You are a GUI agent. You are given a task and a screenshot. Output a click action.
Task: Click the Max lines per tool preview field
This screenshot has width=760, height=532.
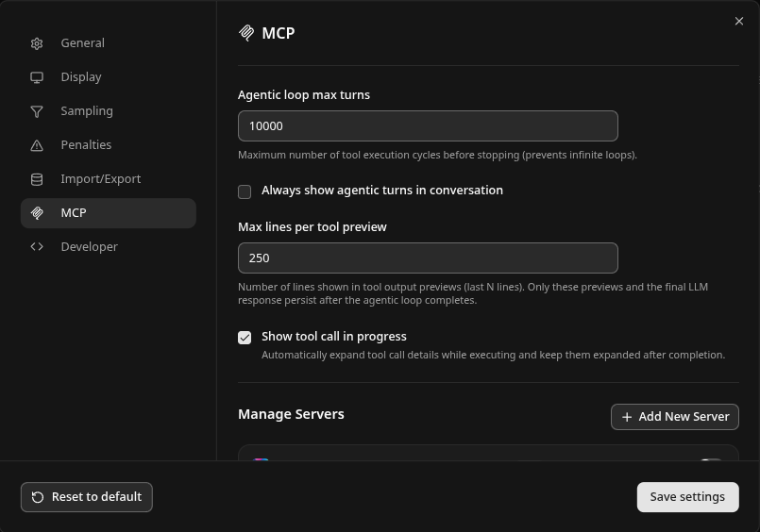point(428,258)
